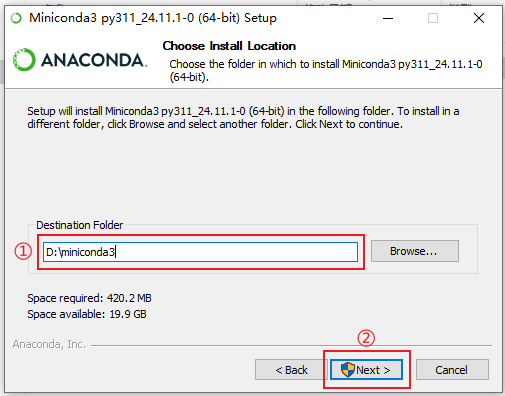The height and width of the screenshot is (396, 505).
Task: Click the window title Miniconda3 Setup text
Action: point(153,18)
